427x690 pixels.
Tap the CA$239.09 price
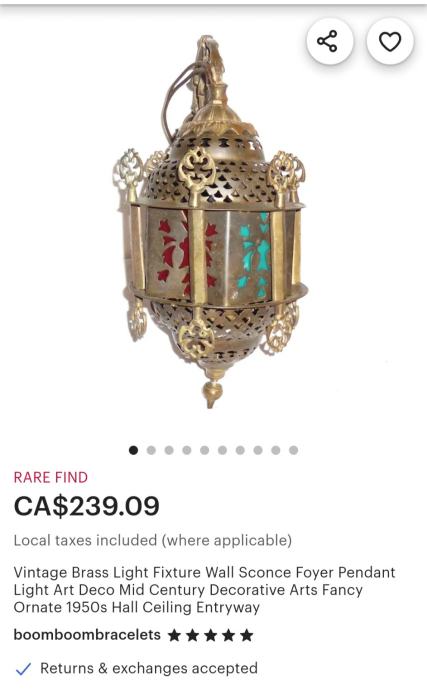(86, 506)
